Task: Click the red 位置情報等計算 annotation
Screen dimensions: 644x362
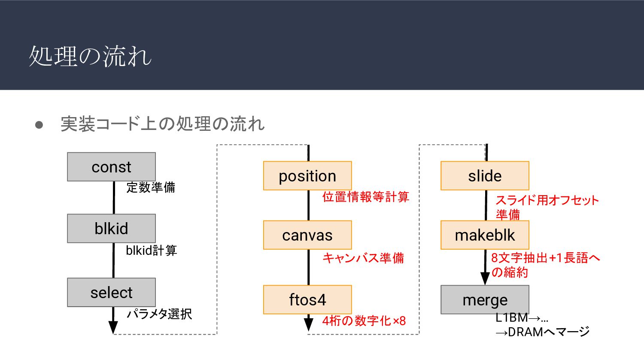Action: 366,197
